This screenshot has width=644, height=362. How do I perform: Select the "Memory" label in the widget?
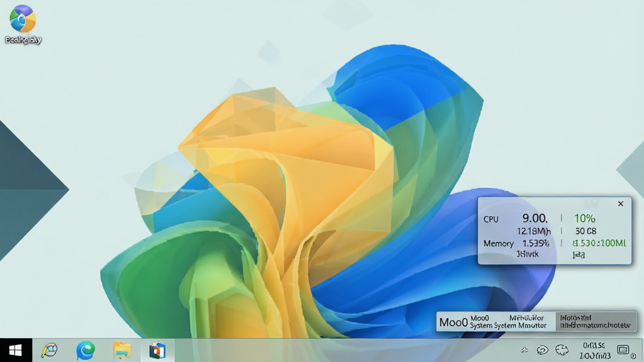point(499,243)
